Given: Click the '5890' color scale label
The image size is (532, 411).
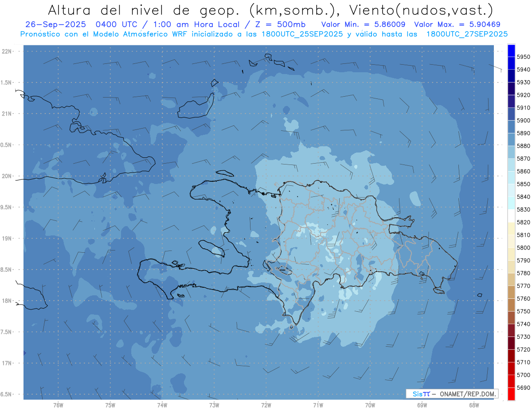Looking at the screenshot, I should tap(524, 133).
